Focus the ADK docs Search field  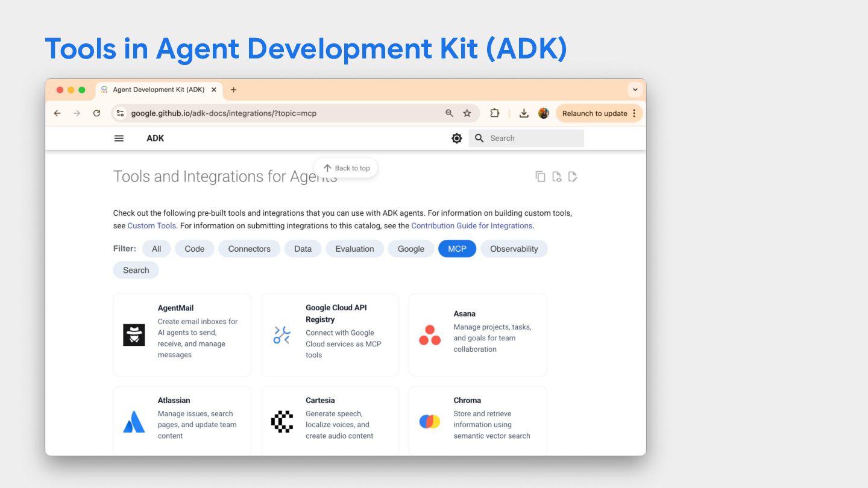click(x=526, y=138)
